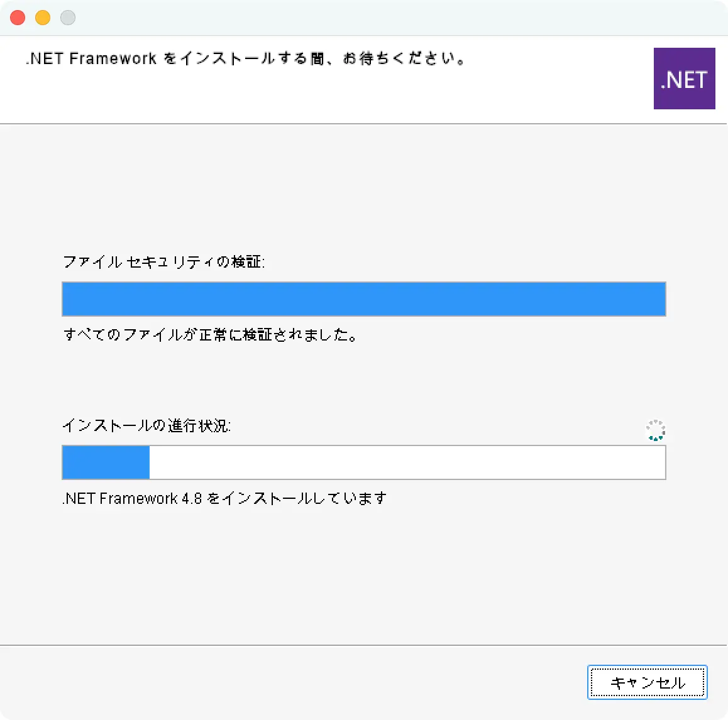Click the completed file security verification bar
728x720 pixels.
(x=363, y=299)
